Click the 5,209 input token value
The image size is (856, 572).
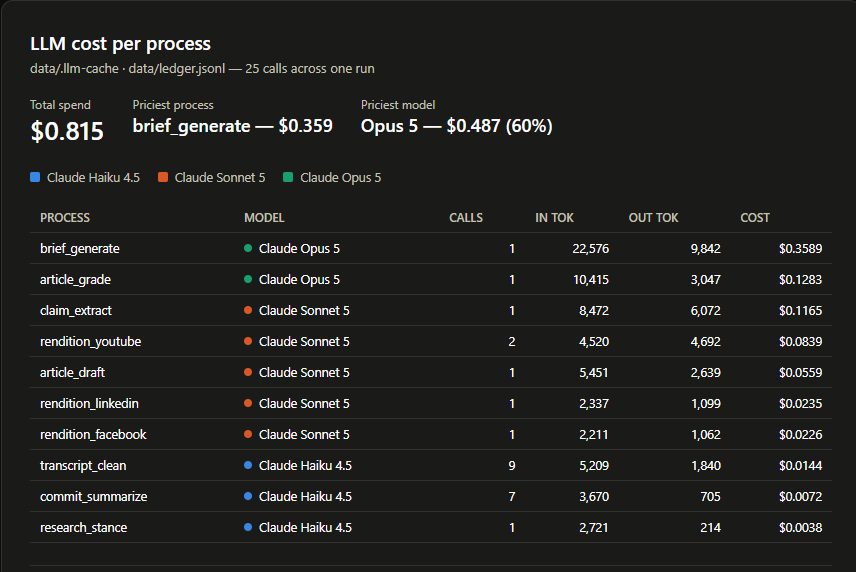click(594, 466)
